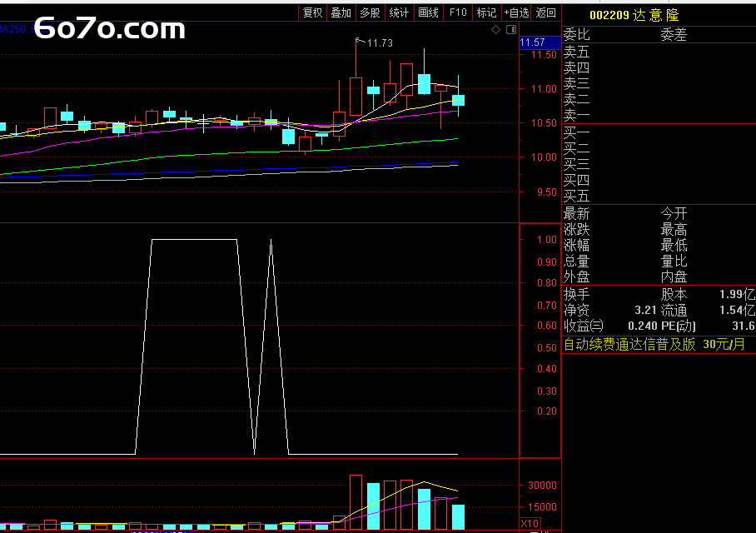Click the 最新 latest price label
Image resolution: width=756 pixels, height=533 pixels.
pos(577,213)
